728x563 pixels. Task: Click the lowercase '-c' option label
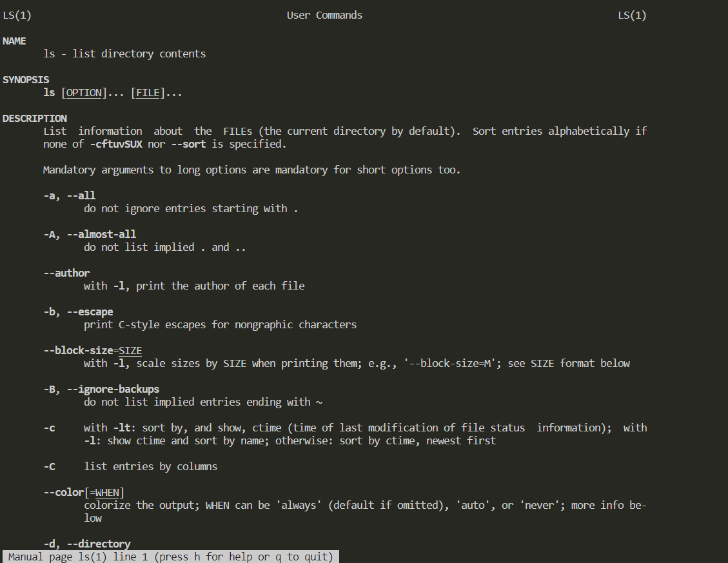tap(49, 428)
